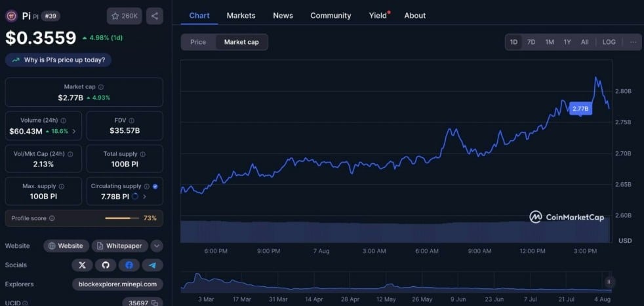
Task: Click the 2.13% Vol/Mkt Cap value
Action: point(43,164)
